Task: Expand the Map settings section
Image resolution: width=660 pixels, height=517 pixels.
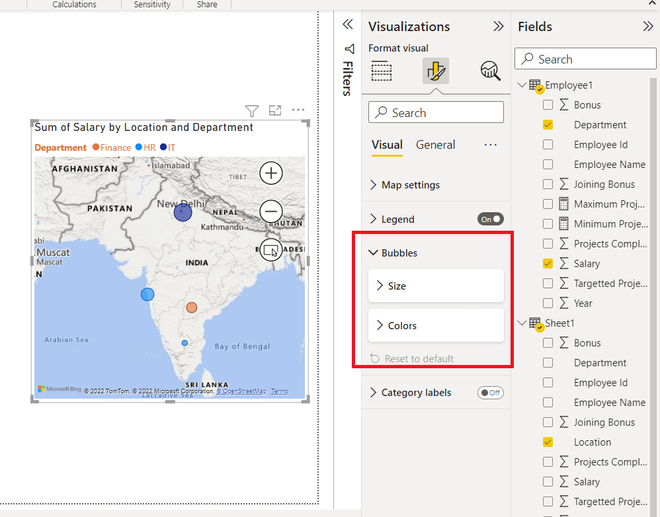Action: pyautogui.click(x=410, y=185)
